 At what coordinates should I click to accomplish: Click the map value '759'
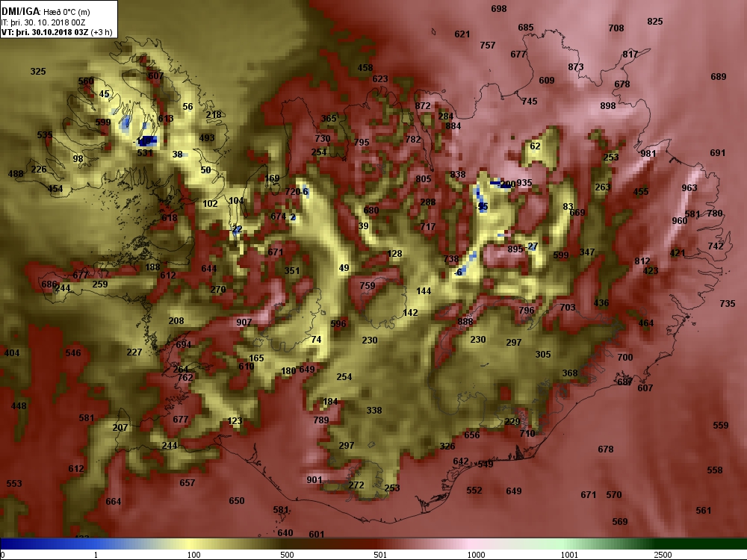coord(368,286)
